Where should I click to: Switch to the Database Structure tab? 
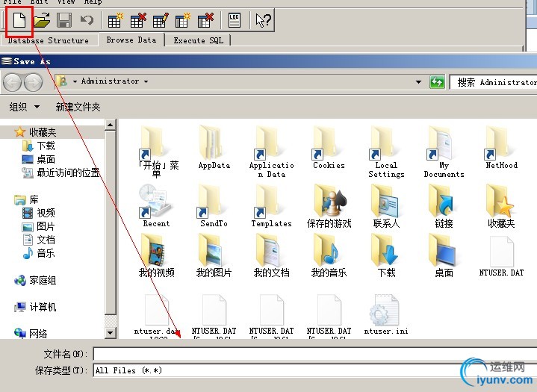click(49, 40)
